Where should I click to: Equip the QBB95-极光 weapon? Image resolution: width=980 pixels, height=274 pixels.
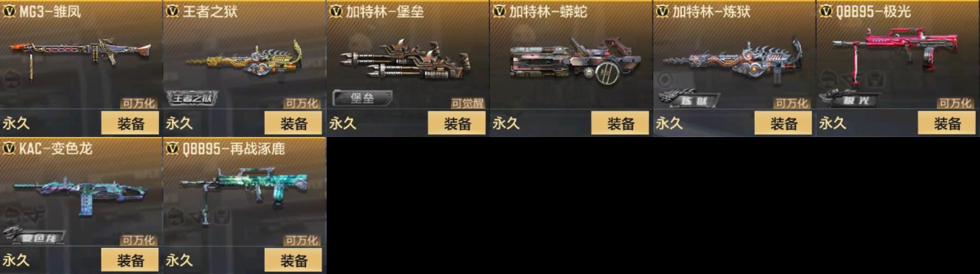coord(947,123)
